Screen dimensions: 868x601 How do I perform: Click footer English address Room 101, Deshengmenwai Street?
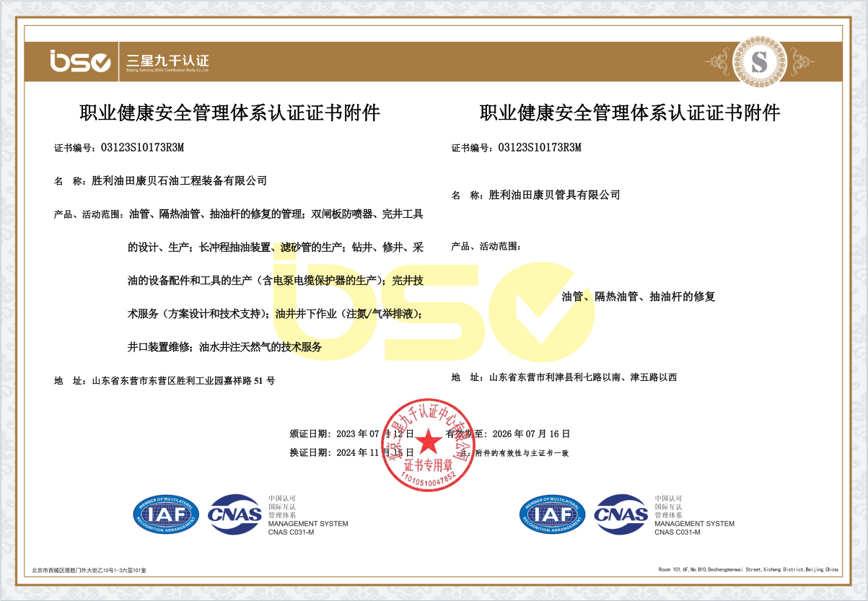[x=749, y=570]
